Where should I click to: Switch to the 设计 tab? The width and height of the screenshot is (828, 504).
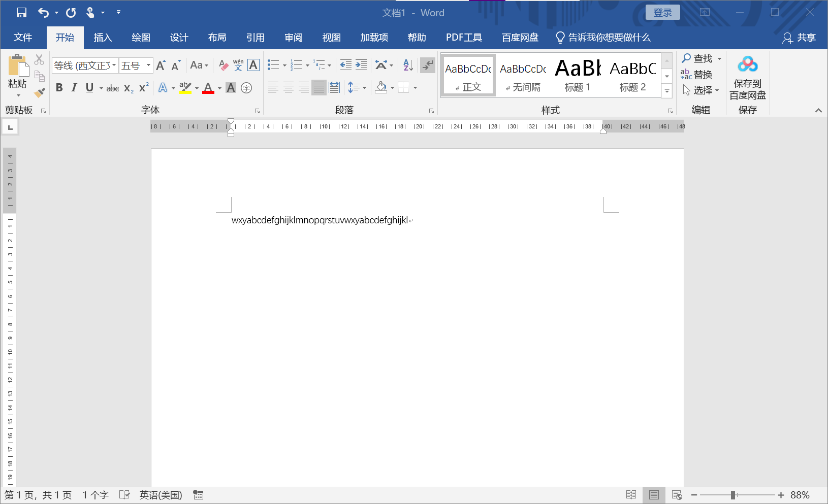179,38
